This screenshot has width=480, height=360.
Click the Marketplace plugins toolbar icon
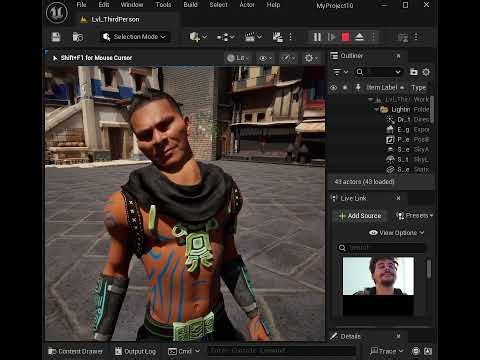click(x=277, y=37)
